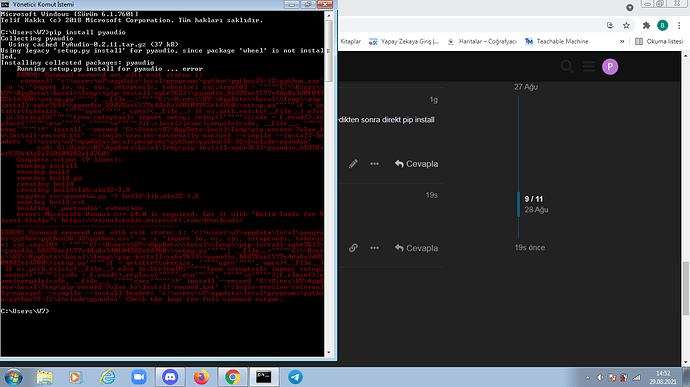Open the Teachable Machine bookmark
Image resolution: width=690 pixels, height=387 pixels.
(557, 41)
